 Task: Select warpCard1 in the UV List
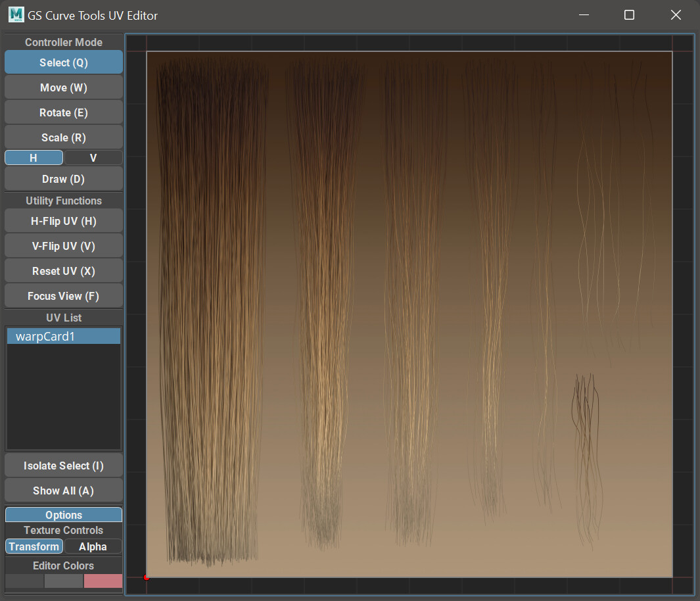point(63,335)
